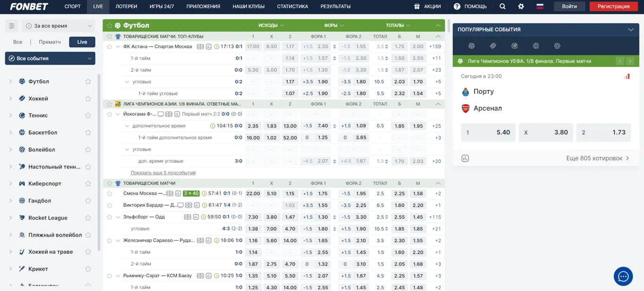The width and height of the screenshot is (644, 291).
Task: Open match field view for ФК Астана — Спартак Москва
Action: 200,46
